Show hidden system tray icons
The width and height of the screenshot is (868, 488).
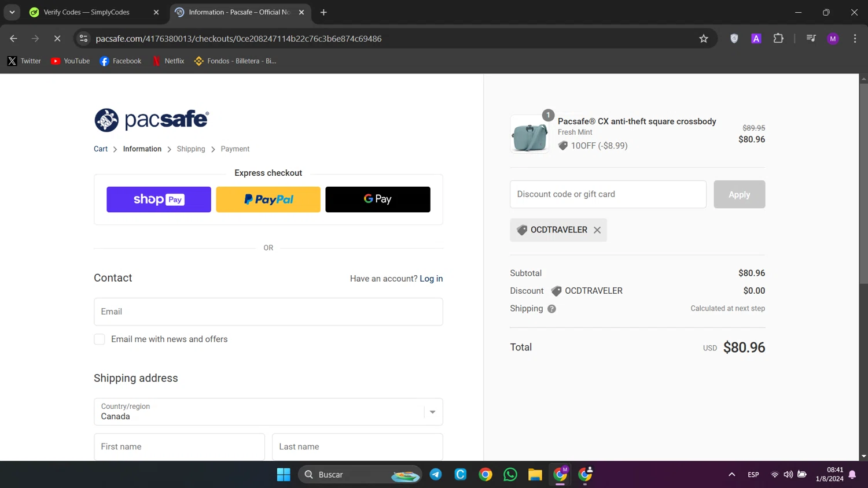click(x=732, y=475)
